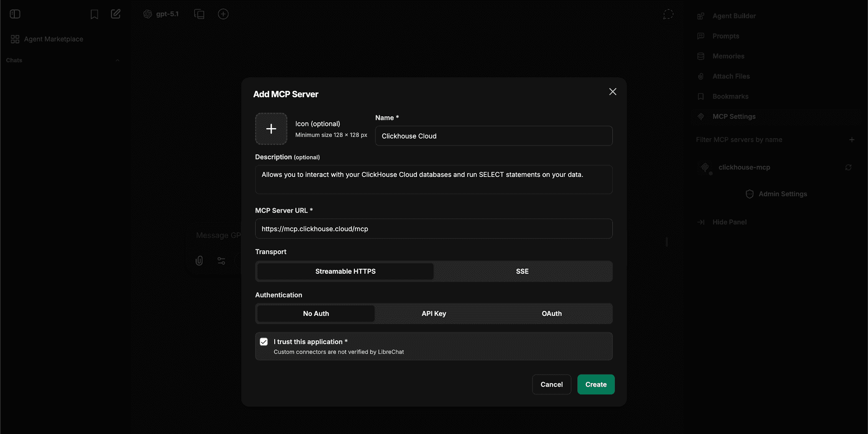Open the MCP Settings panel
This screenshot has width=868, height=434.
click(x=734, y=116)
